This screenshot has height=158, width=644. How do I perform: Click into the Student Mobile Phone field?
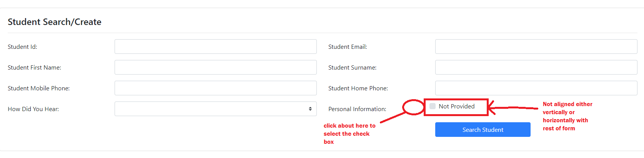coord(216,88)
